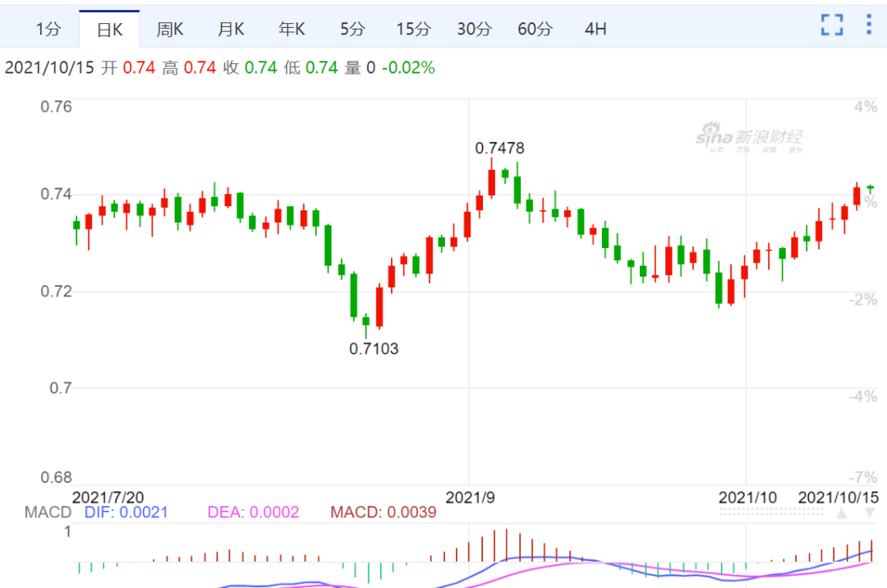Click the 0.7103 low price label
Image resolution: width=887 pixels, height=588 pixels.
tap(374, 349)
